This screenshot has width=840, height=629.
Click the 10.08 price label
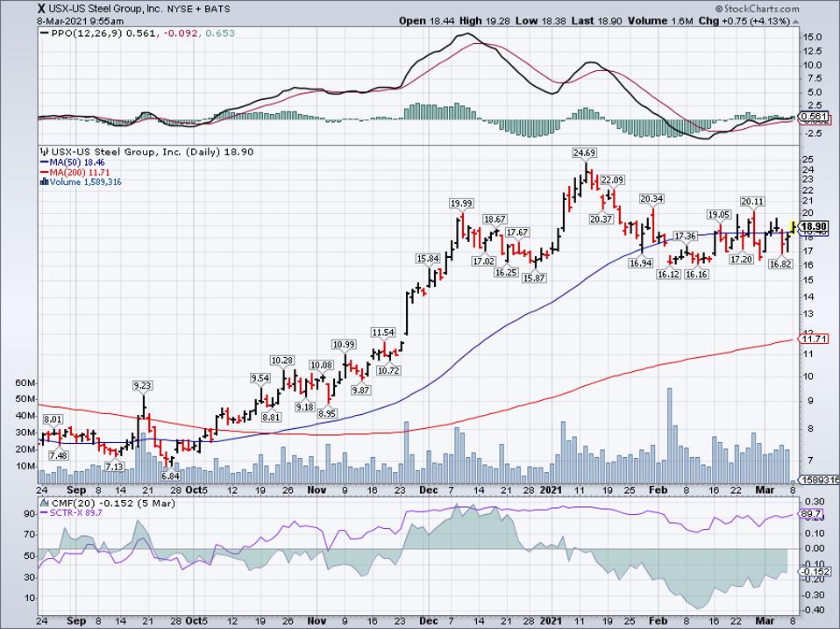pos(322,366)
